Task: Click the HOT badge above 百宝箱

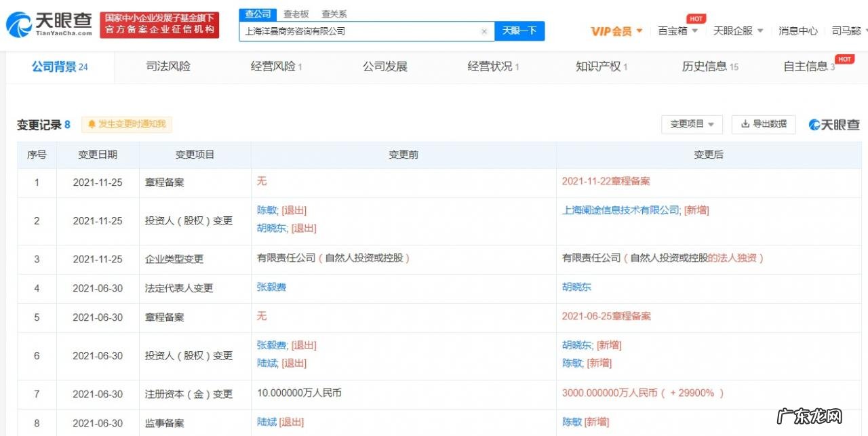Action: [696, 19]
